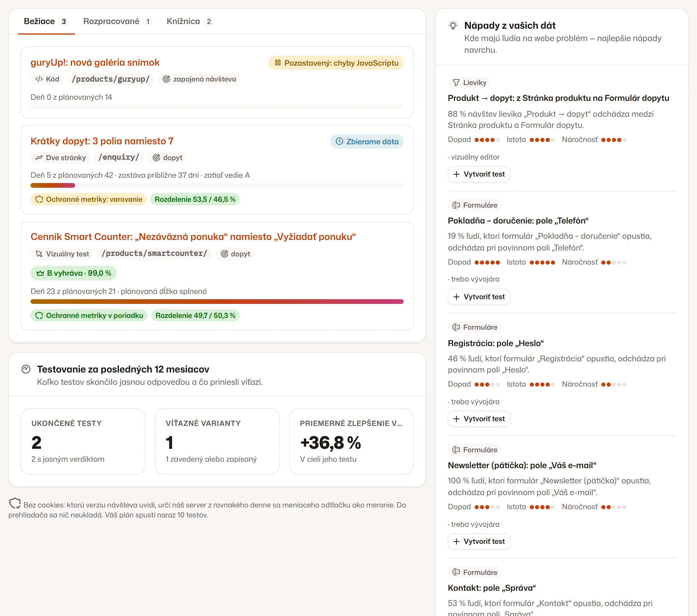Screen dimensions: 697x616
Task: Click Formuláre icon above Pokladňa – doručenie
Action: (456, 205)
